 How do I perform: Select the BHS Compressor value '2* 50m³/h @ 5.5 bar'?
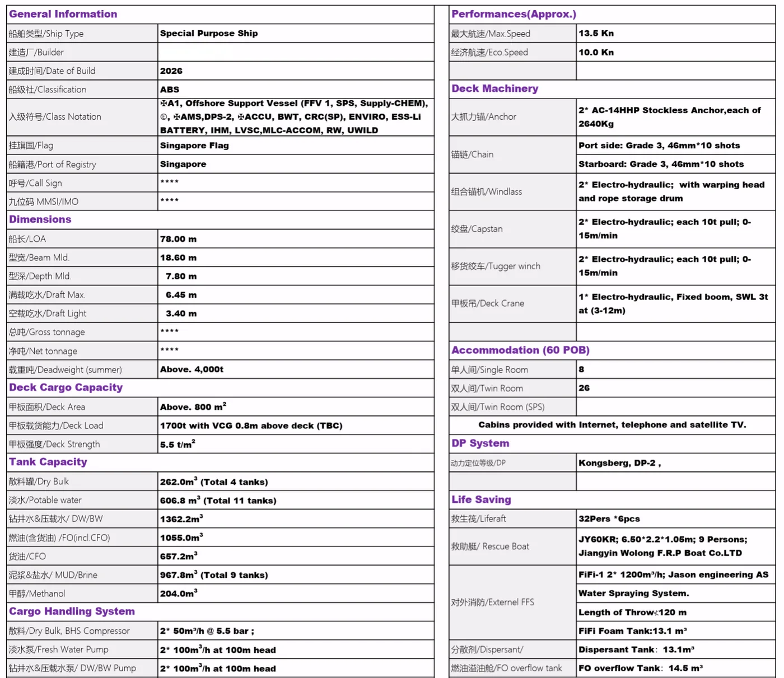pyautogui.click(x=207, y=631)
